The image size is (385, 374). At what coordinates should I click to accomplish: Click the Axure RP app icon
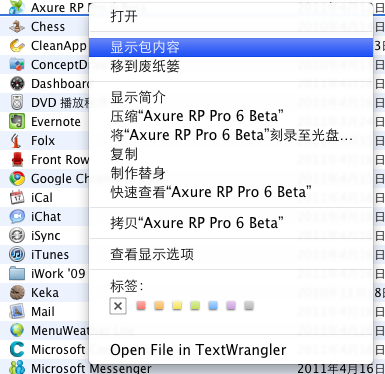pos(17,8)
